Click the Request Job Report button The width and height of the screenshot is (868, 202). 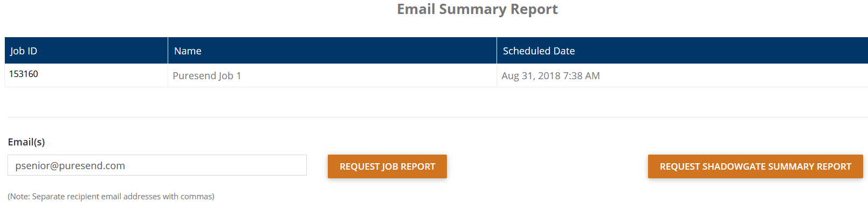click(x=387, y=166)
